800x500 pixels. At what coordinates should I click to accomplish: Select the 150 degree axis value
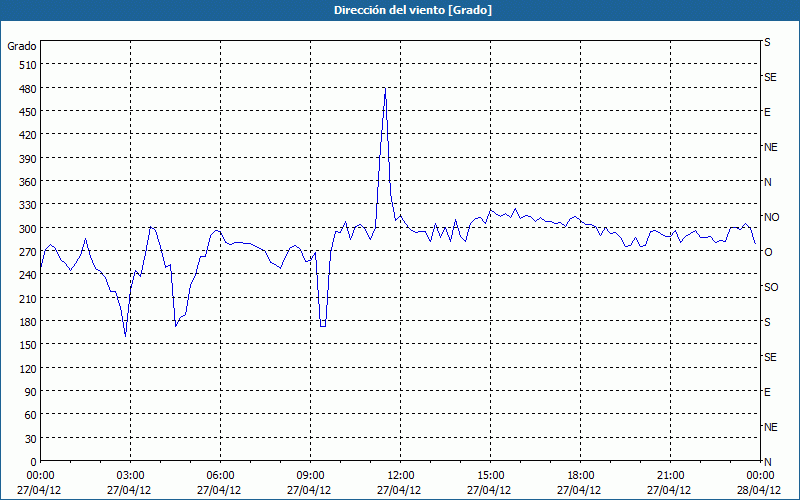click(29, 345)
